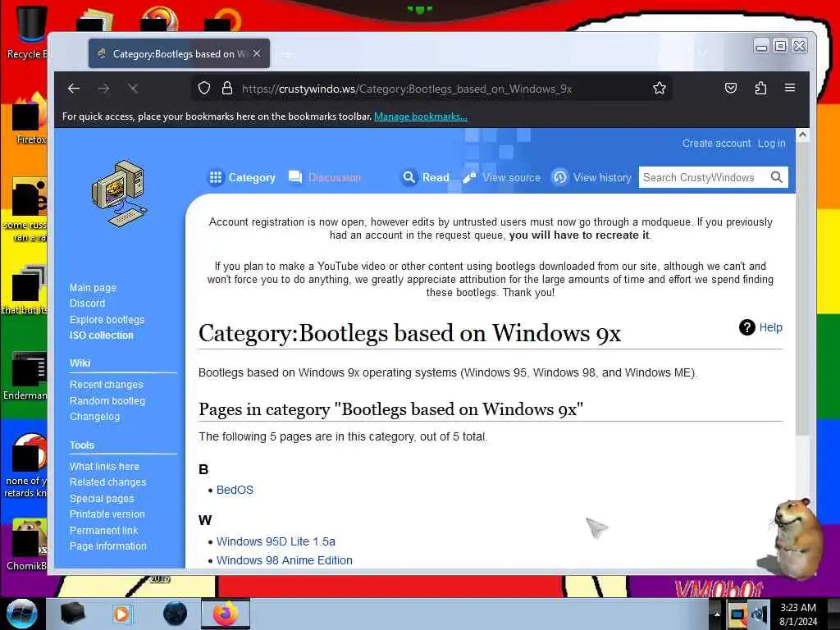
Task: Click the scrollbar up arrow
Action: (x=802, y=135)
